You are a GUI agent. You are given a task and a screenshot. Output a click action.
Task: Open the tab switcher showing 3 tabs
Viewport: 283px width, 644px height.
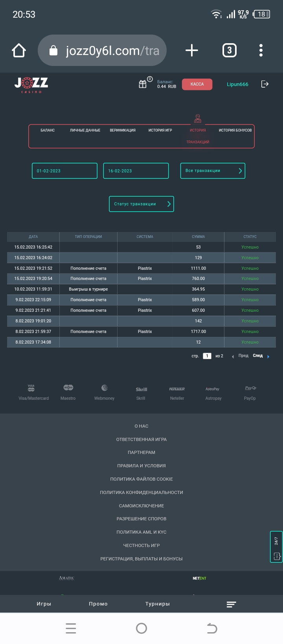coord(230,50)
